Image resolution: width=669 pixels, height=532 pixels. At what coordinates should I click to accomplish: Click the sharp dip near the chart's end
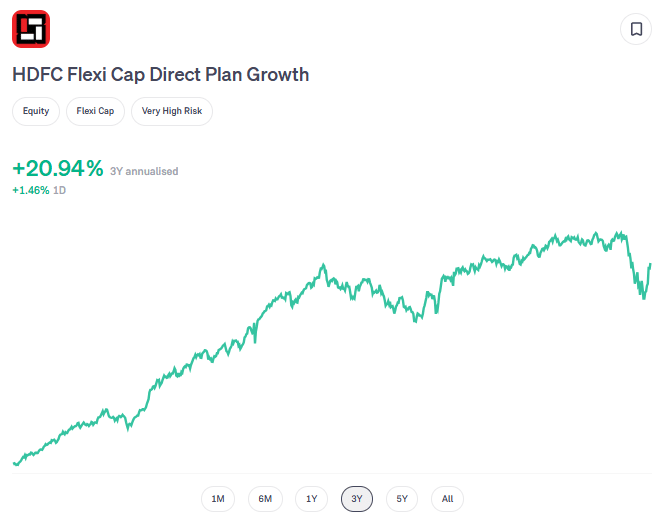pos(643,297)
